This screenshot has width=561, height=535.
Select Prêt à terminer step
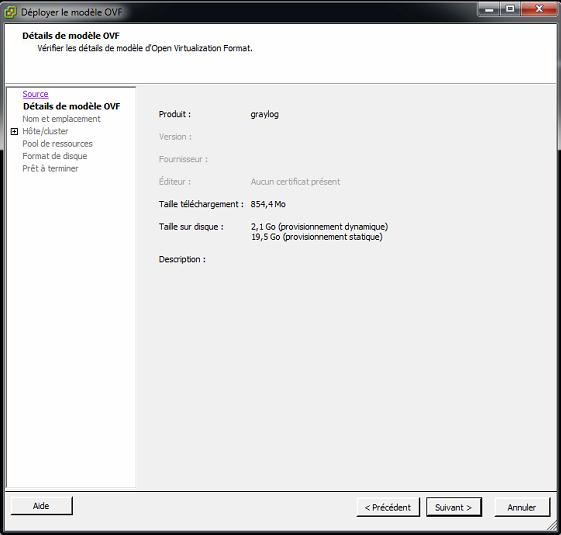[x=50, y=169]
